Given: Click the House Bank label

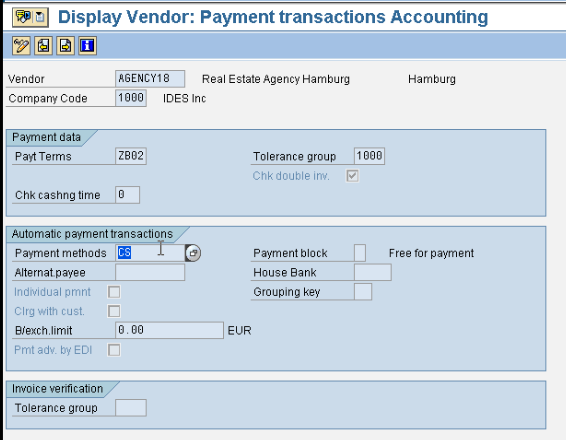Looking at the screenshot, I should (285, 273).
